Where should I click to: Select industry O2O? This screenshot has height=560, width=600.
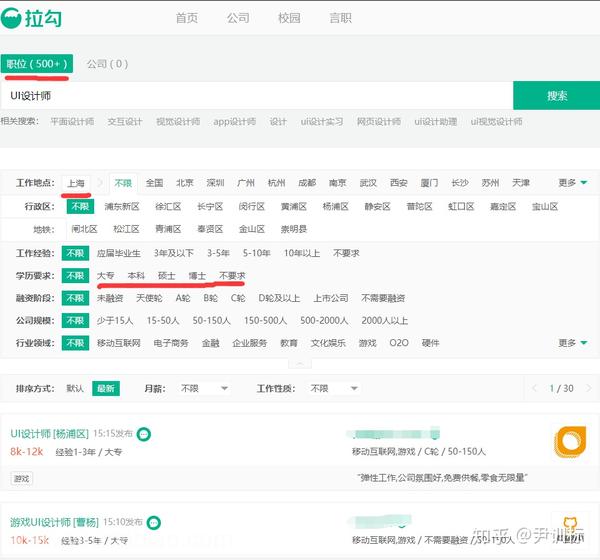coord(399,343)
